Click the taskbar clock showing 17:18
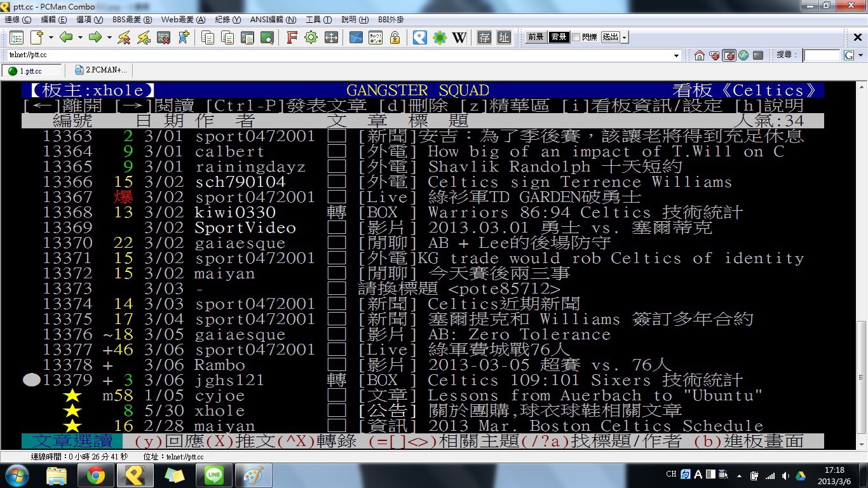868x488 pixels. (x=834, y=475)
